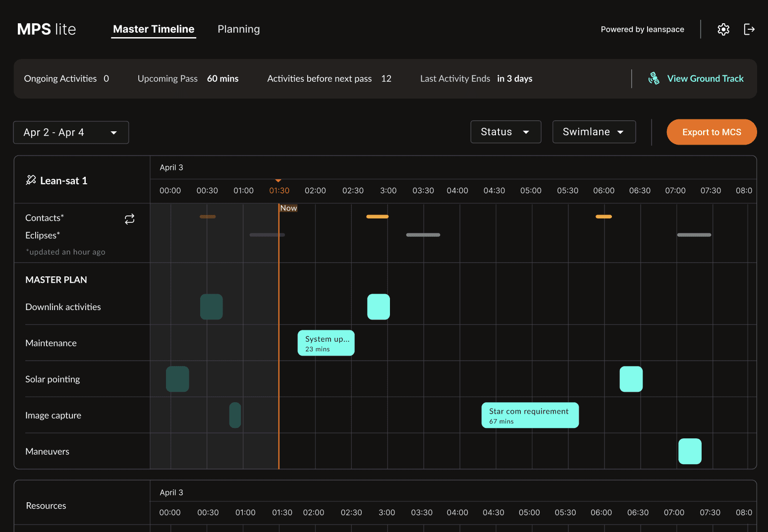Click the orange contact bar near 06:00

603,216
